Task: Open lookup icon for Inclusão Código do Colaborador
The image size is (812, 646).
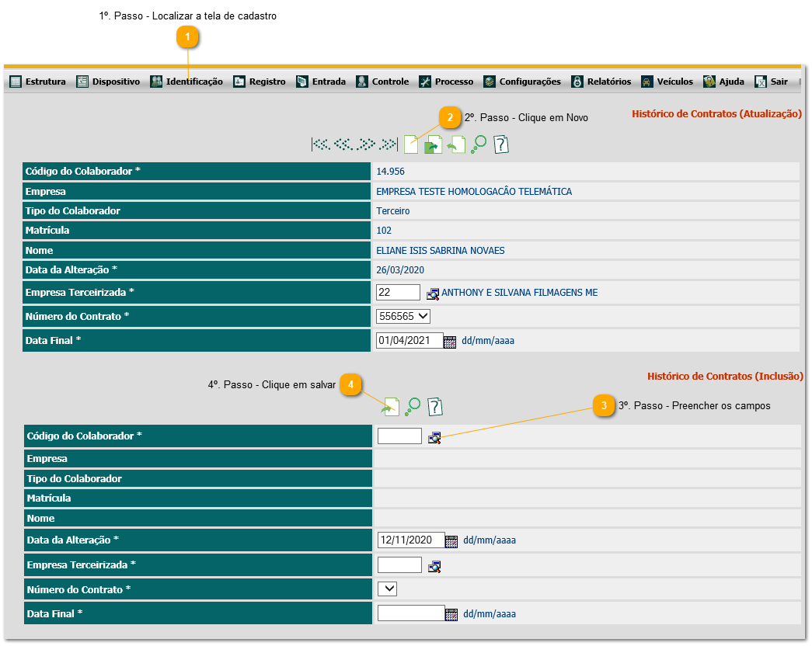Action: 434,438
